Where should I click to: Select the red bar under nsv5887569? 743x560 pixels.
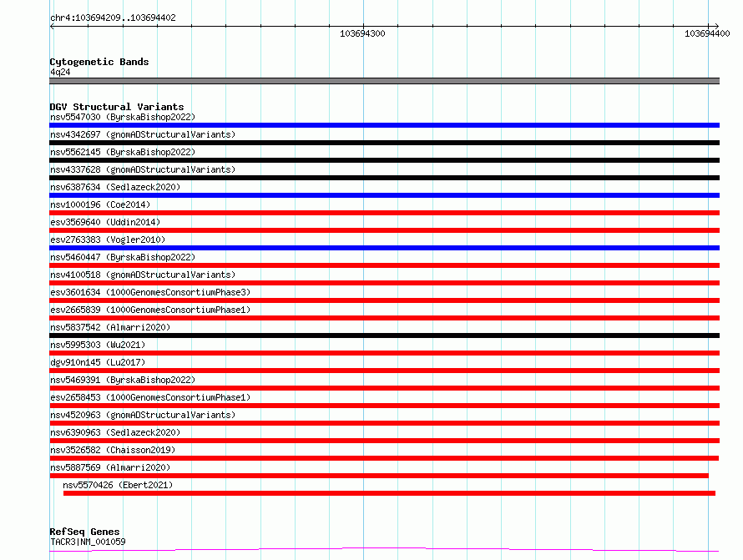pos(379,476)
